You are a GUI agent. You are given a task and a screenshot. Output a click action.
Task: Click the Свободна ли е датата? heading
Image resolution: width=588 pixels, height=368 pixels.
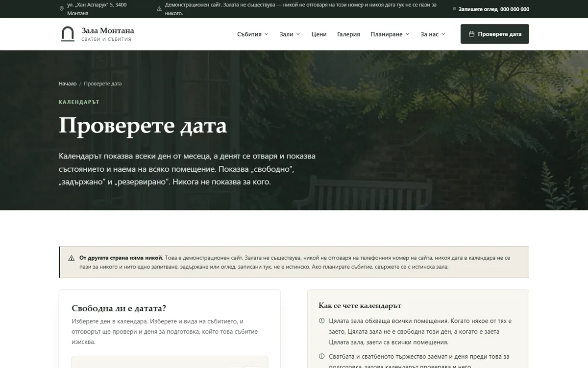tap(119, 308)
